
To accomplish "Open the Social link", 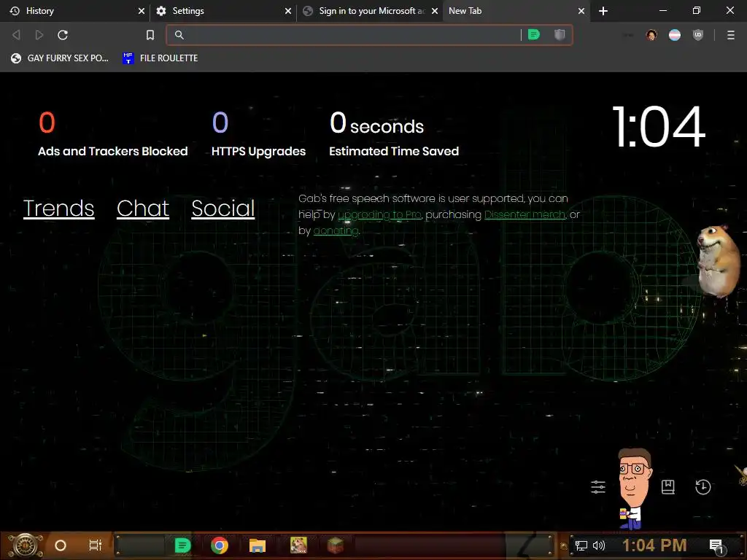I will coord(223,209).
